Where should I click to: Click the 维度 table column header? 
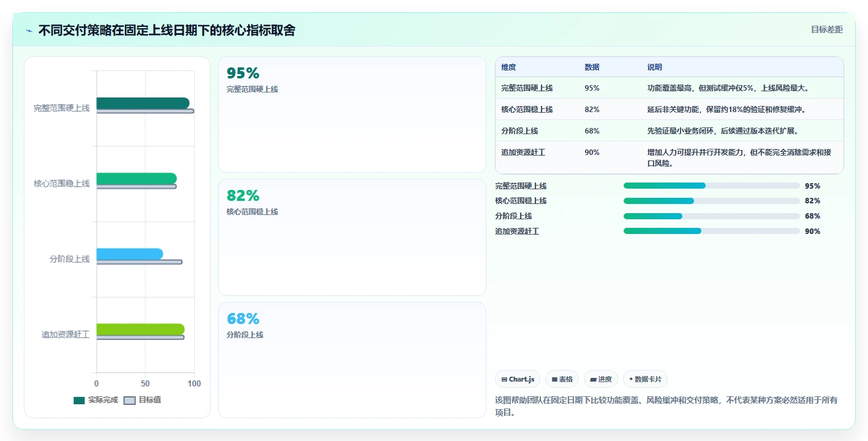pyautogui.click(x=508, y=67)
